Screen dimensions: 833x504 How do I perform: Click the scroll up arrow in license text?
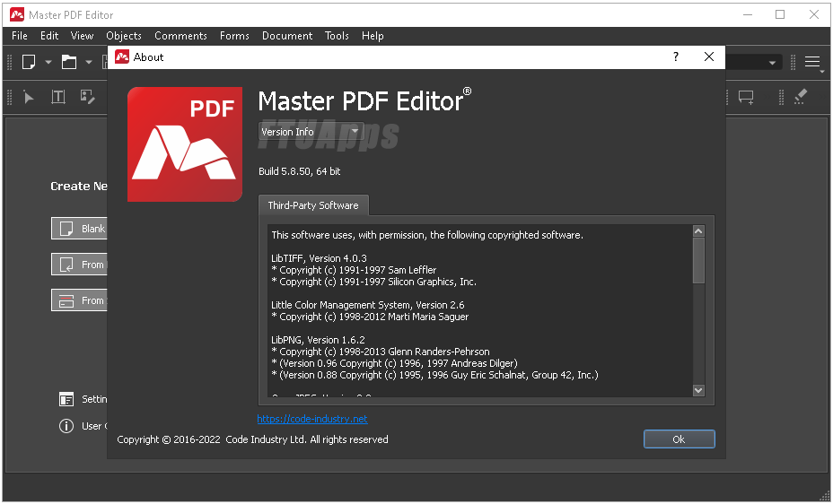point(698,230)
